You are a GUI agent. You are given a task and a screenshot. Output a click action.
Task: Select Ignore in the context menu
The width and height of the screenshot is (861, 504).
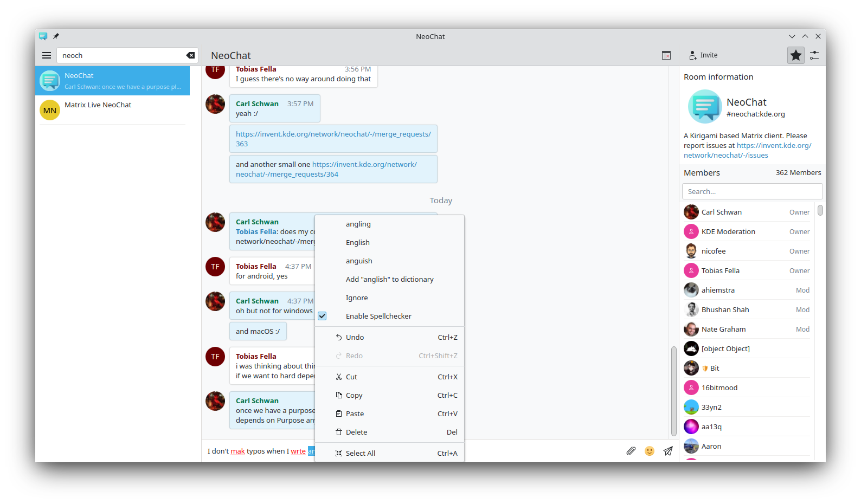point(357,298)
